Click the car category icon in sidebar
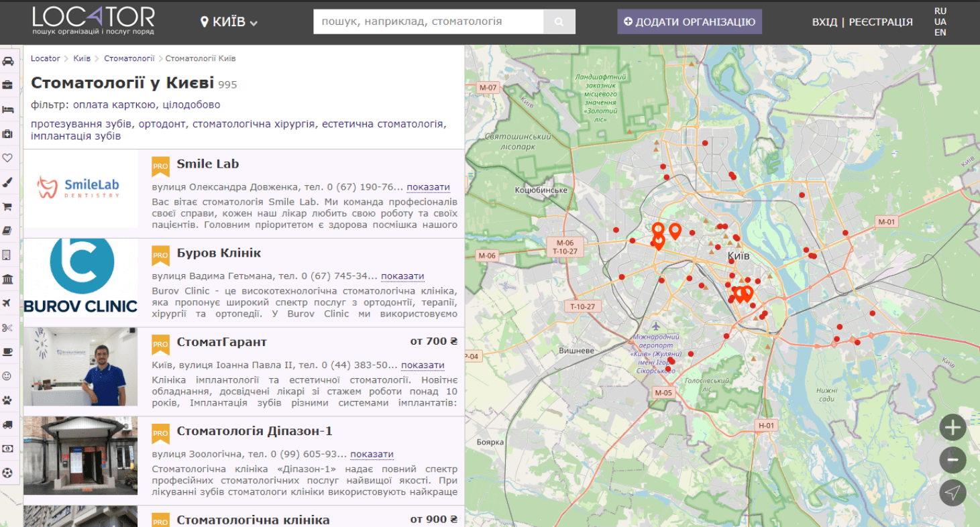Screen dimensions: 980x527 8,61
